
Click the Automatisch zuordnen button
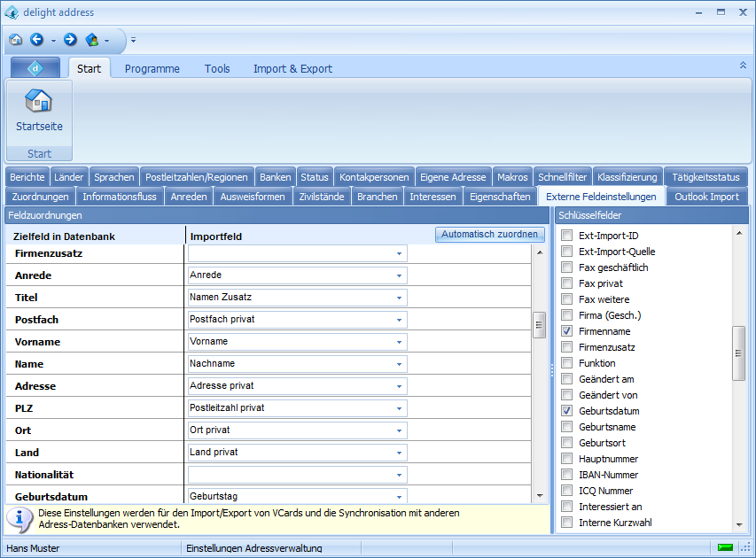(490, 235)
